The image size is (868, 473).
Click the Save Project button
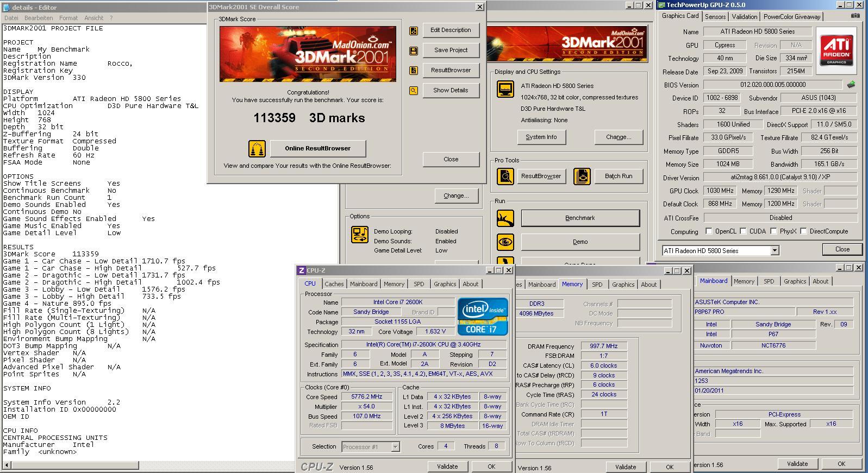(451, 51)
